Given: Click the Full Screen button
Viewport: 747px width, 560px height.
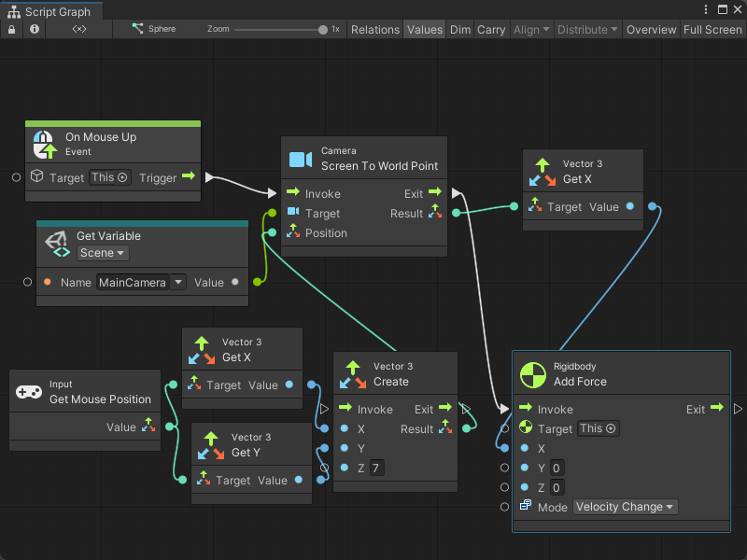Looking at the screenshot, I should (x=712, y=29).
